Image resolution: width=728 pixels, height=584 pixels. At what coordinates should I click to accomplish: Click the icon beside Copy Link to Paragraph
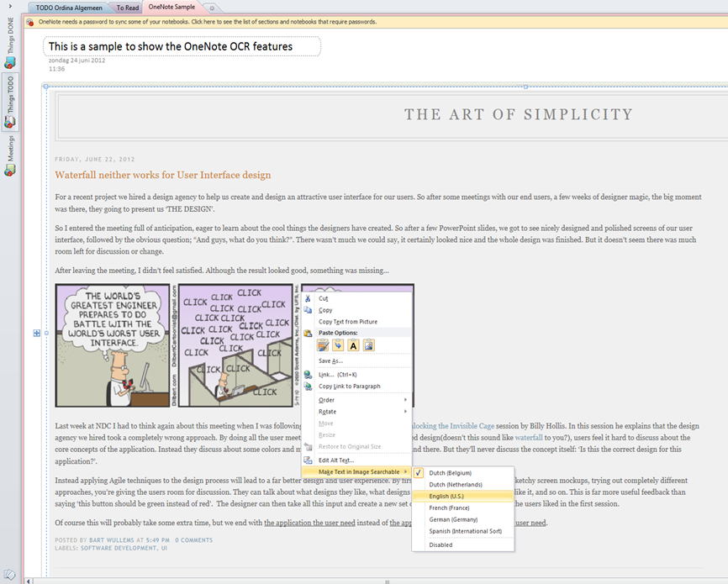pos(308,387)
